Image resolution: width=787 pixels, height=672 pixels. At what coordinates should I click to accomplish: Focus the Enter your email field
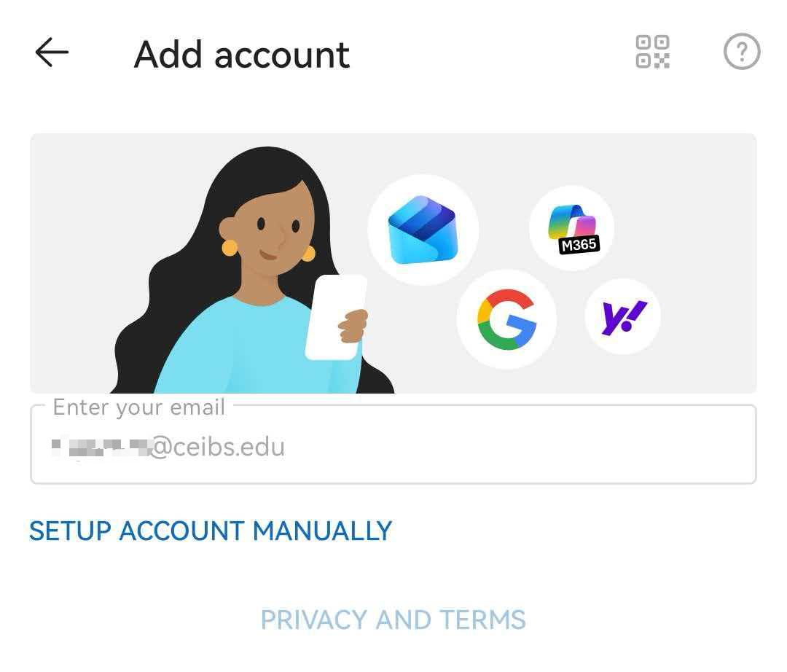coord(393,444)
